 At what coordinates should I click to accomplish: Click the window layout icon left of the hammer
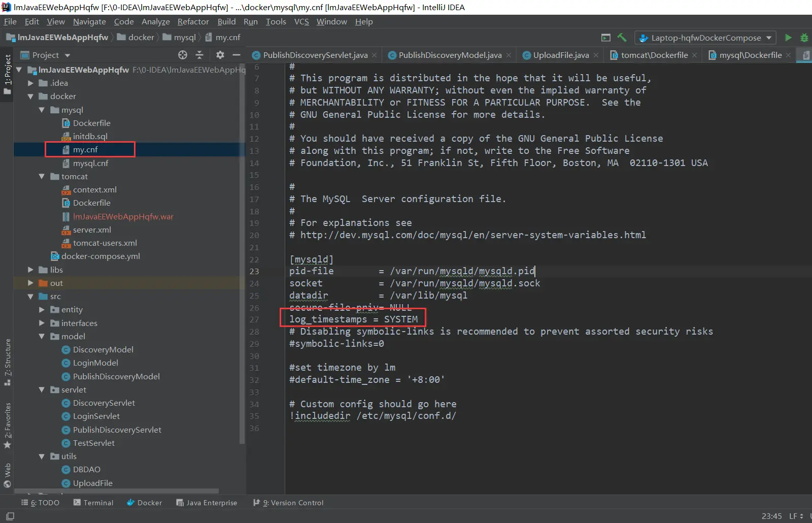coord(606,38)
